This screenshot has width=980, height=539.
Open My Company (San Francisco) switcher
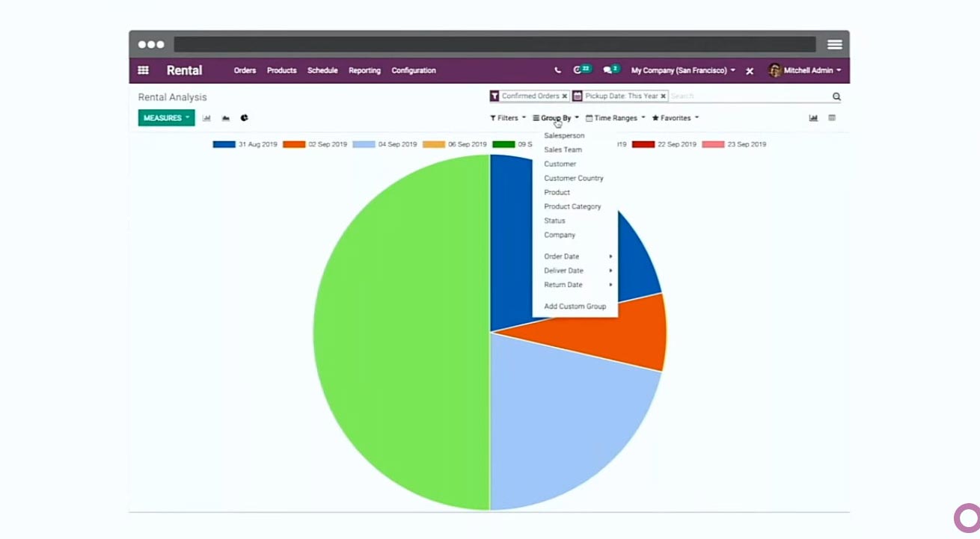683,70
